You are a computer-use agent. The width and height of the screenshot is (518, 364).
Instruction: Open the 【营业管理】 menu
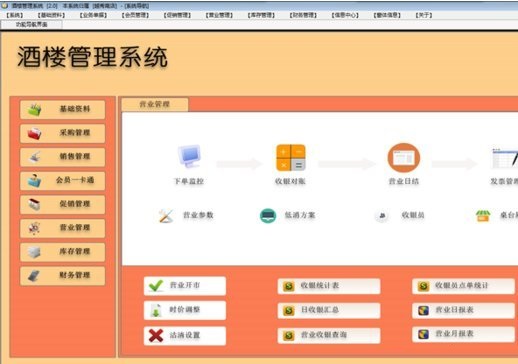(219, 15)
